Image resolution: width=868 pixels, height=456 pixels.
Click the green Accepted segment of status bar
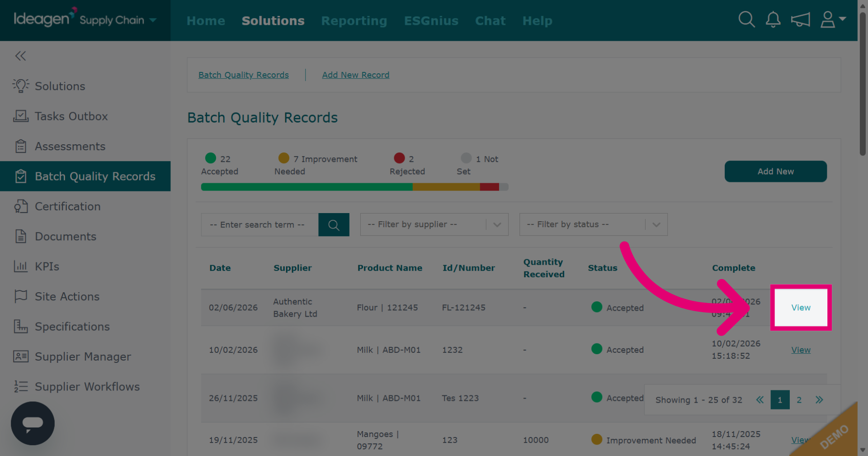point(307,187)
